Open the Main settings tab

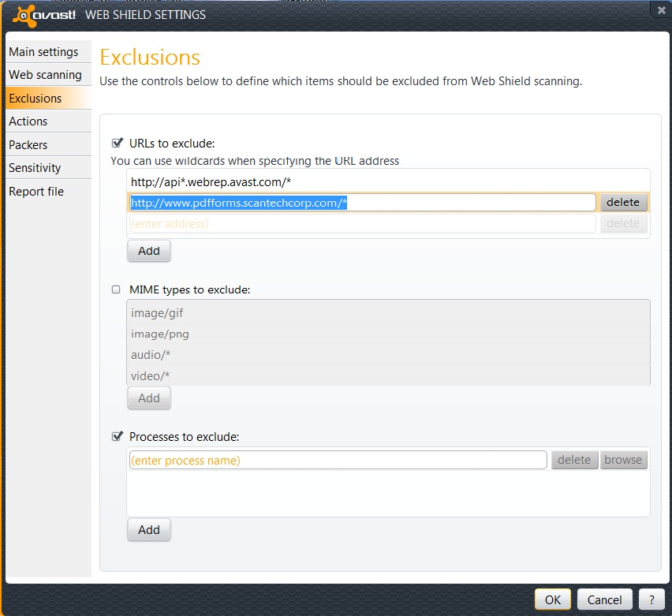click(44, 52)
